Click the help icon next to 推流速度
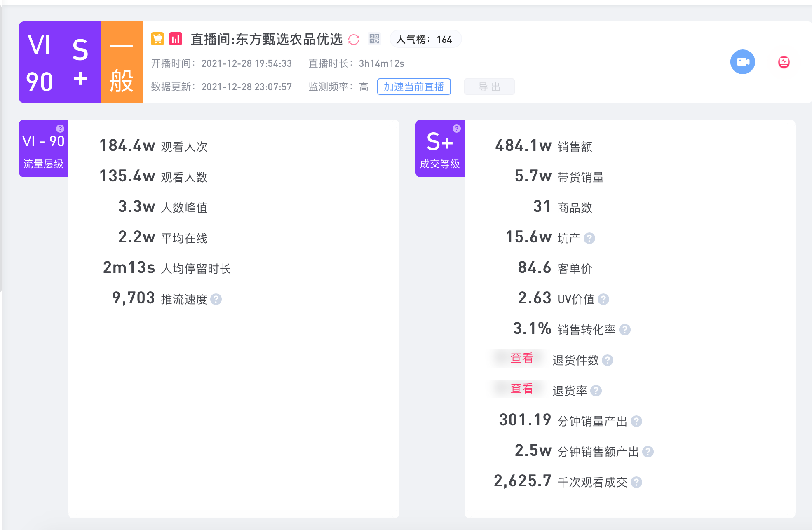 tap(216, 299)
